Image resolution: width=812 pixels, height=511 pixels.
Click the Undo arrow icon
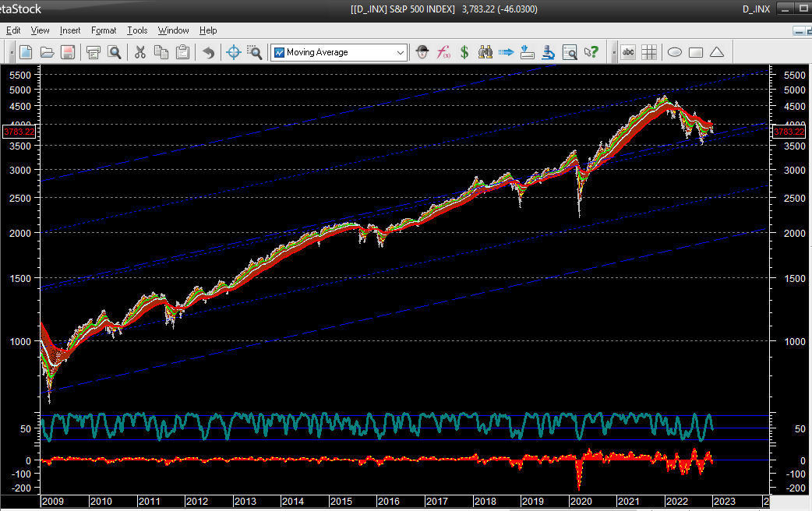coord(208,52)
